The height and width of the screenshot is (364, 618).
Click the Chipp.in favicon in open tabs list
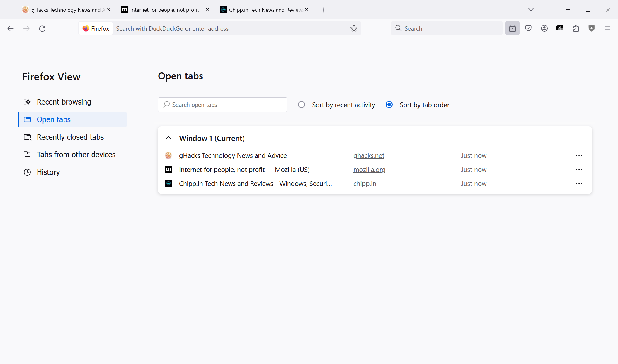[x=168, y=184]
